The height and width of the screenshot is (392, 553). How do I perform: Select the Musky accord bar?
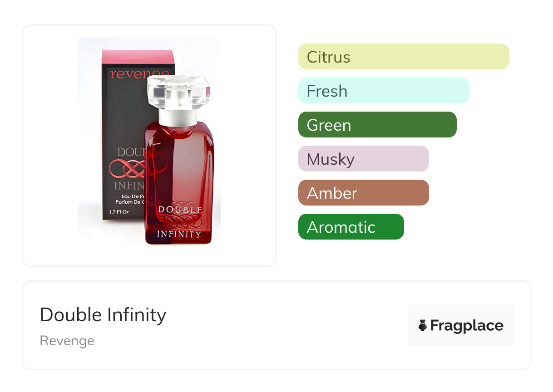tap(363, 159)
